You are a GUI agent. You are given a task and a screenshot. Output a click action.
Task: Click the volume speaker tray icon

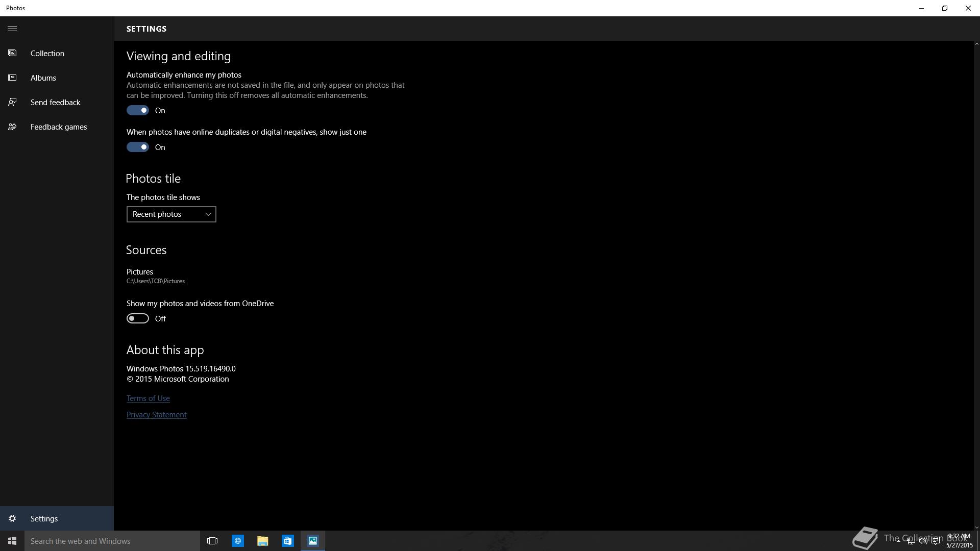pyautogui.click(x=923, y=541)
